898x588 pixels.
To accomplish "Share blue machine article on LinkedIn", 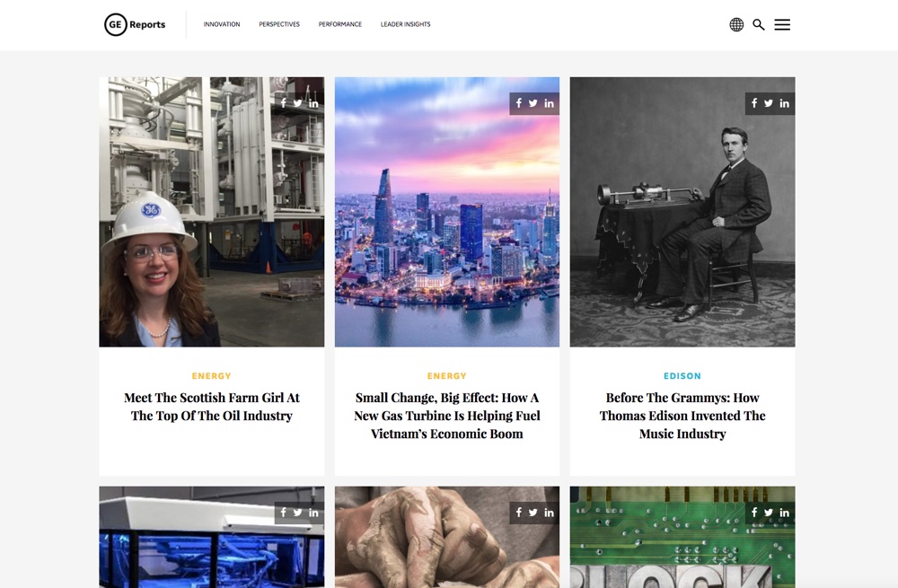I will (313, 513).
